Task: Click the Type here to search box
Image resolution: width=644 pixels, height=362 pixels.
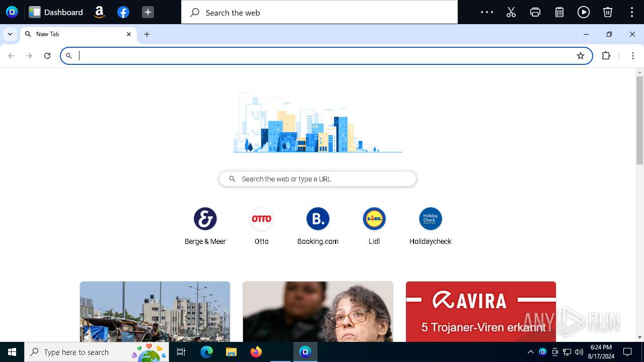Action: tap(97, 352)
